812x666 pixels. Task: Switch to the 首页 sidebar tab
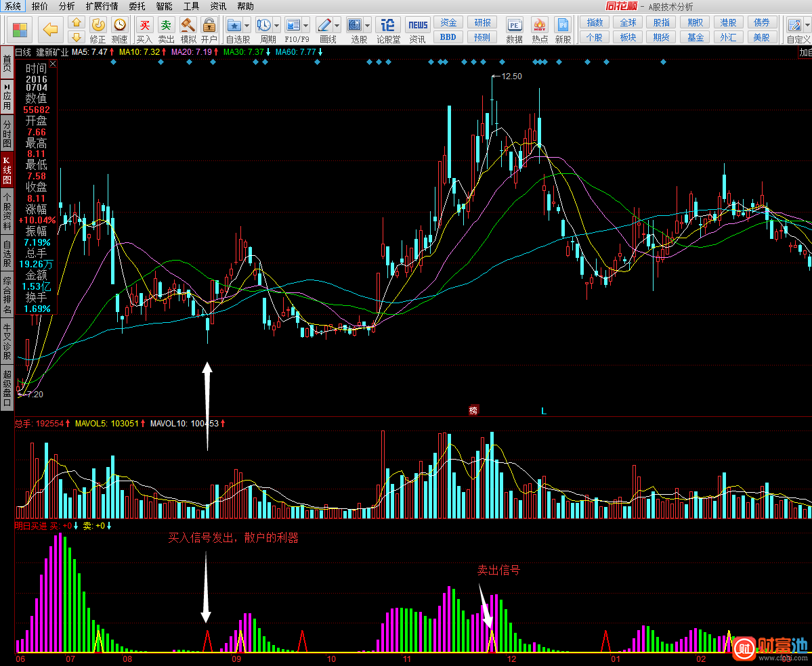7,62
